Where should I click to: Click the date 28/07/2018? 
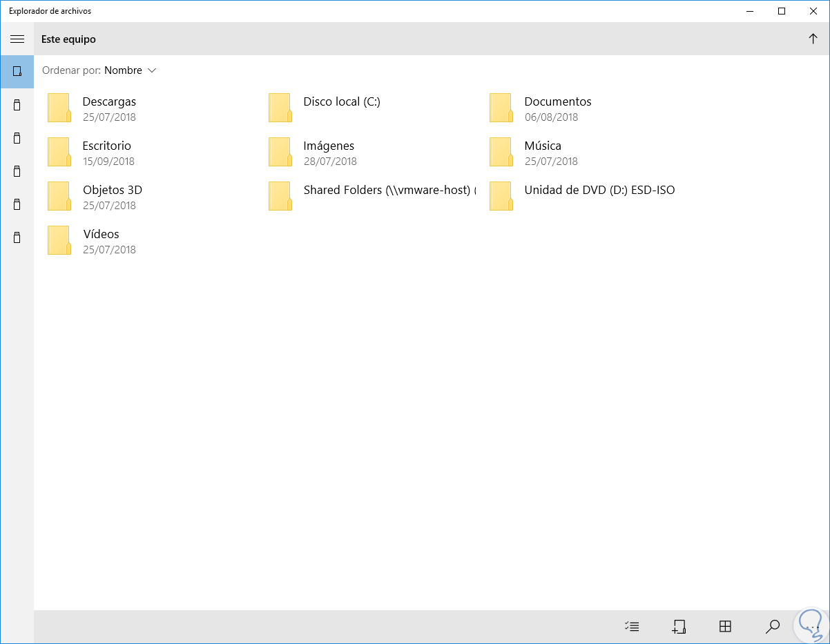[x=330, y=162]
